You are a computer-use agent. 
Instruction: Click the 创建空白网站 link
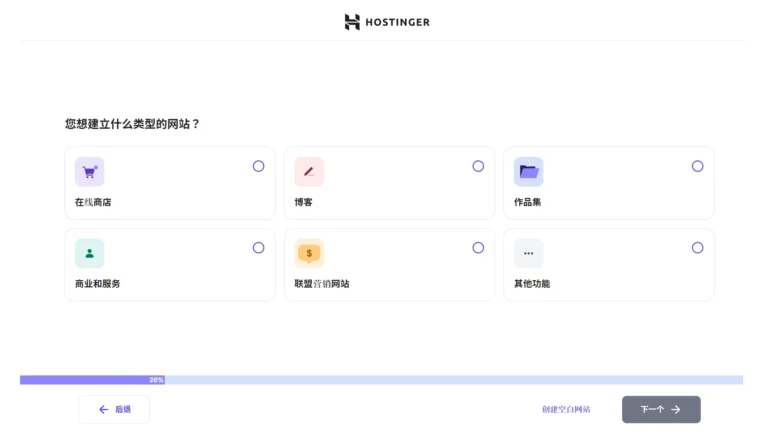pyautogui.click(x=566, y=409)
